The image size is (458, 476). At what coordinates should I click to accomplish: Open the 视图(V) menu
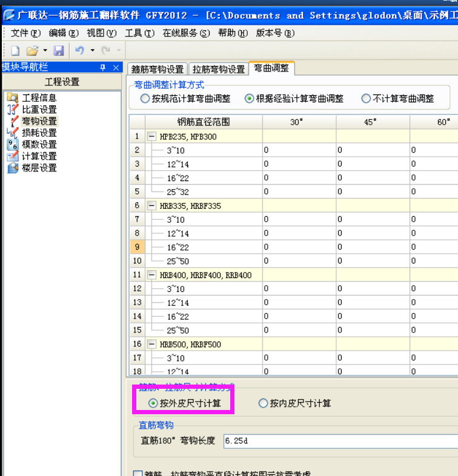tap(101, 33)
